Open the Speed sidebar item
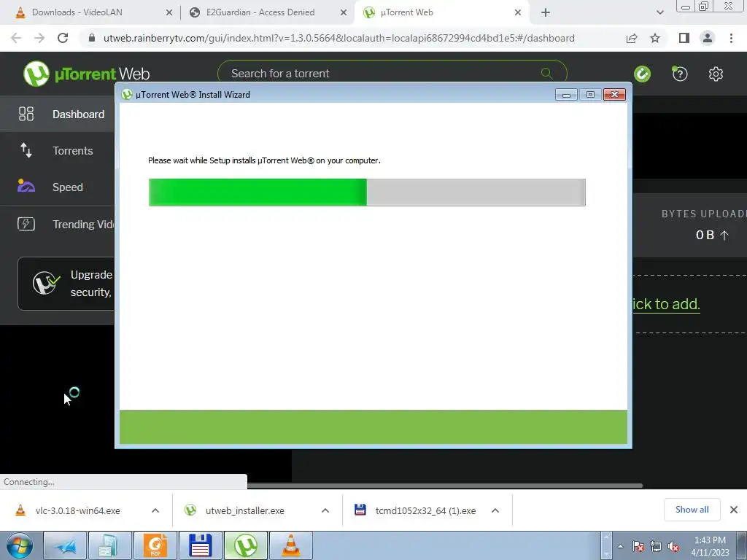The width and height of the screenshot is (747, 560). 57,187
